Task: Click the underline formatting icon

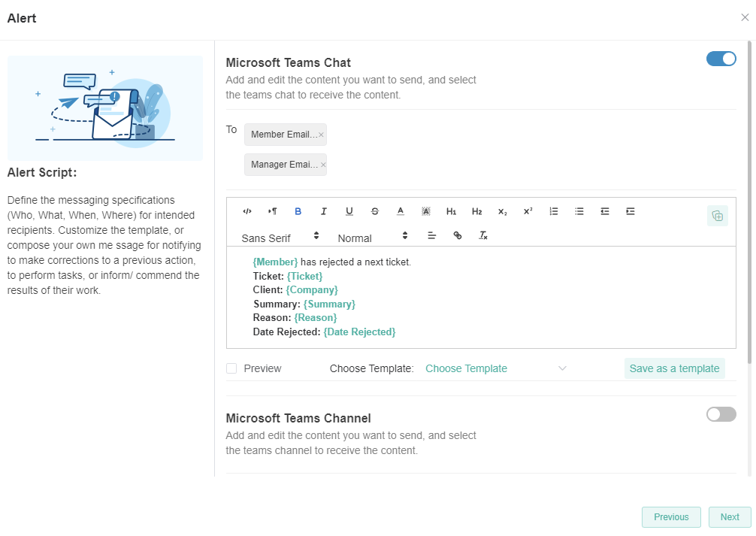Action: [349, 212]
